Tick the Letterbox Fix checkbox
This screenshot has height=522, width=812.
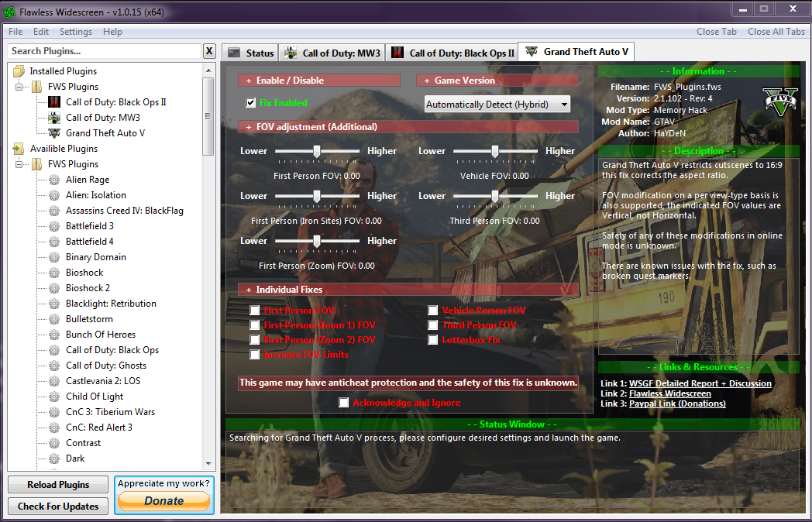pos(432,340)
